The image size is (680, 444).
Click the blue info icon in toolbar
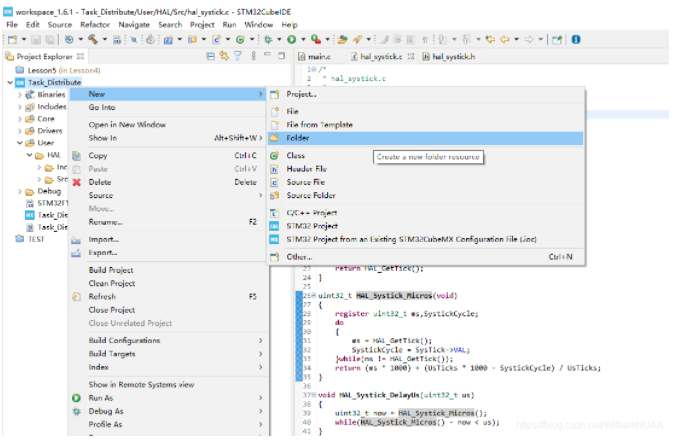[576, 39]
